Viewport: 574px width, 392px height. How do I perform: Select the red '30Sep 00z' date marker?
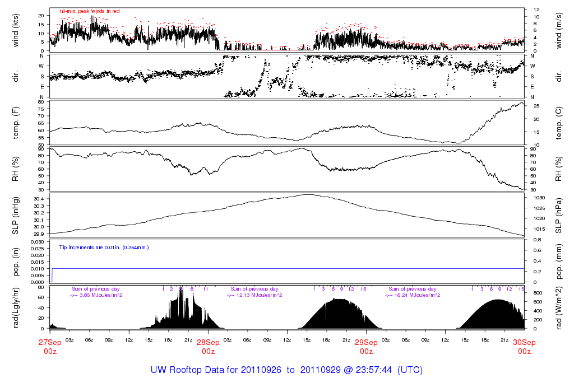[524, 347]
